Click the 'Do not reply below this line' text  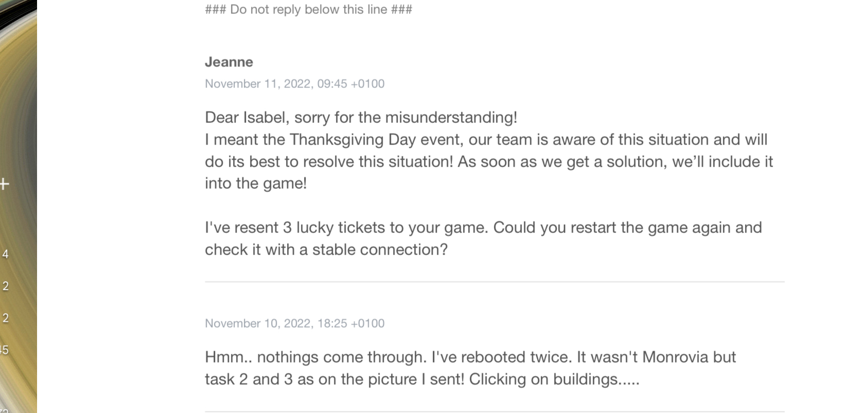point(309,9)
